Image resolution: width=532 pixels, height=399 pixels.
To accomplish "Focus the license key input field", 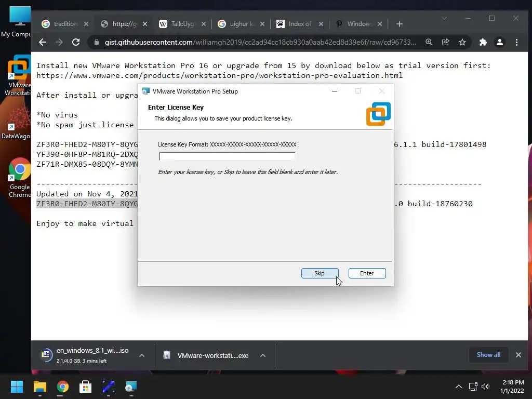I will (x=227, y=156).
